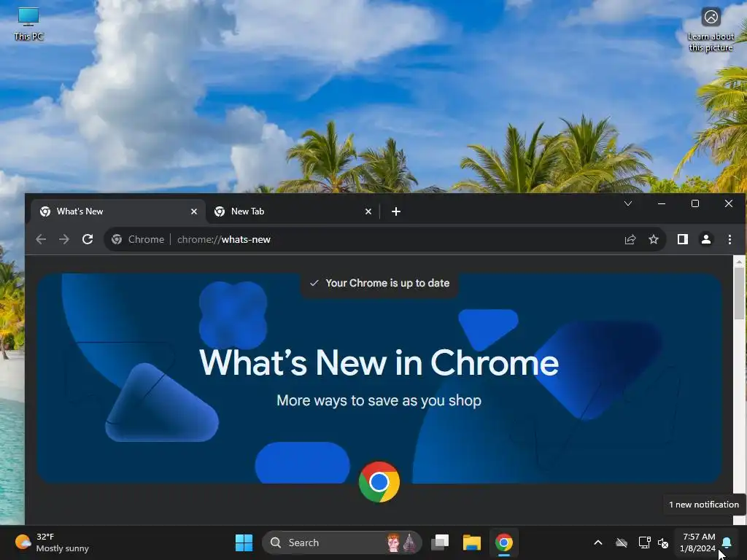Go back in Chrome
The image size is (747, 560).
click(41, 239)
